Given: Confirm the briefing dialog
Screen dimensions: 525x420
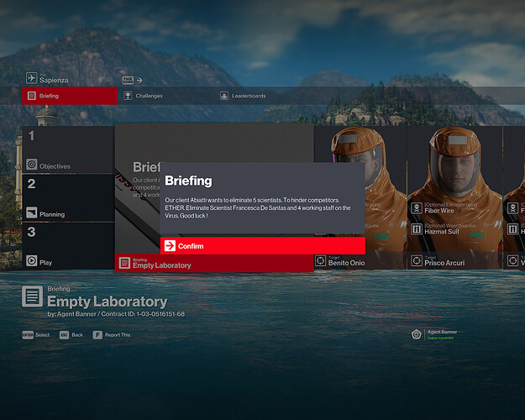Looking at the screenshot, I should point(262,246).
